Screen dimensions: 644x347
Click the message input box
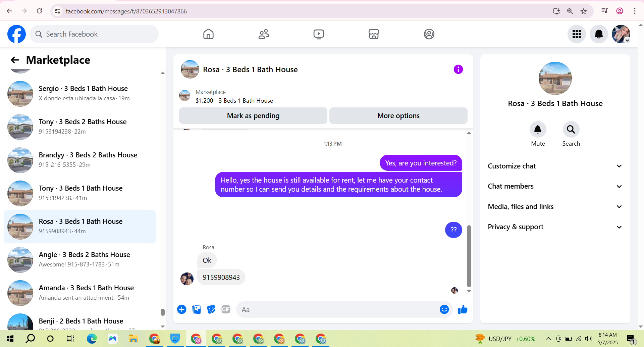339,309
